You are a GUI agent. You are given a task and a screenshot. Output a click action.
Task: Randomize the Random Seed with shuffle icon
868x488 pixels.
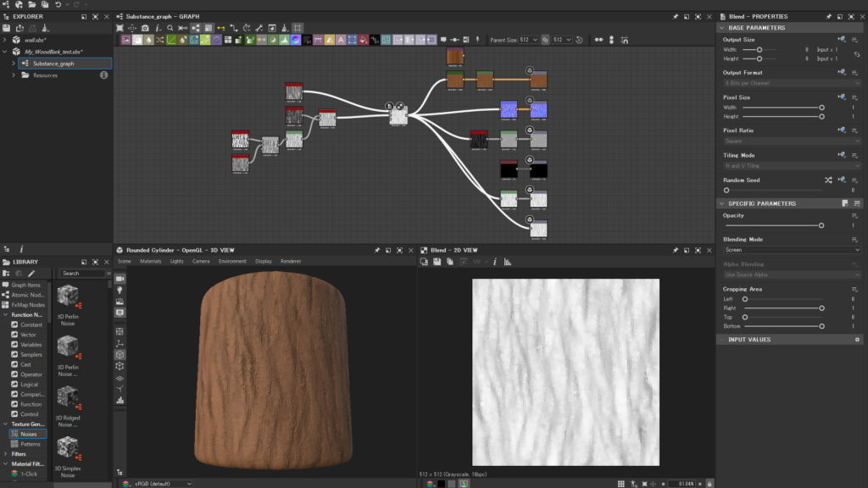[828, 180]
